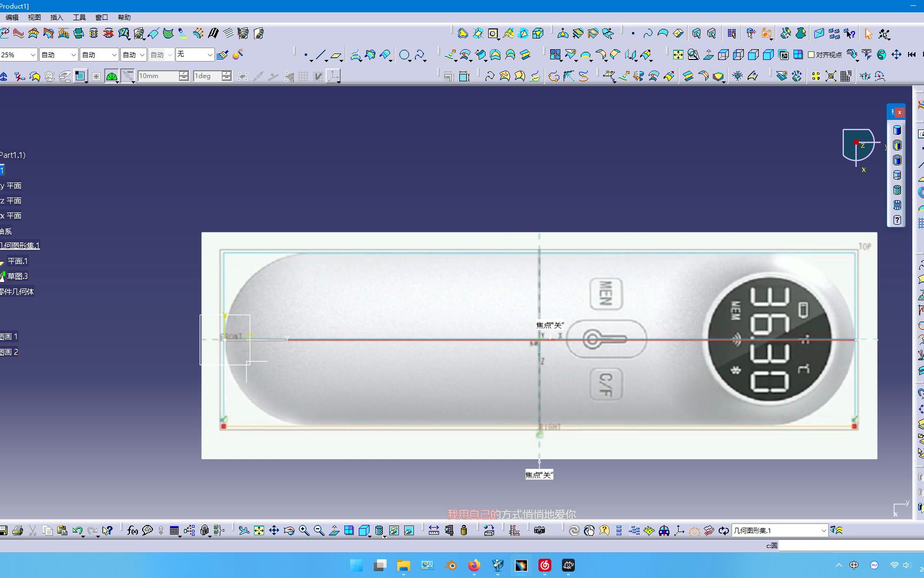Image resolution: width=924 pixels, height=578 pixels.
Task: Open the 编辑 menu
Action: point(12,17)
